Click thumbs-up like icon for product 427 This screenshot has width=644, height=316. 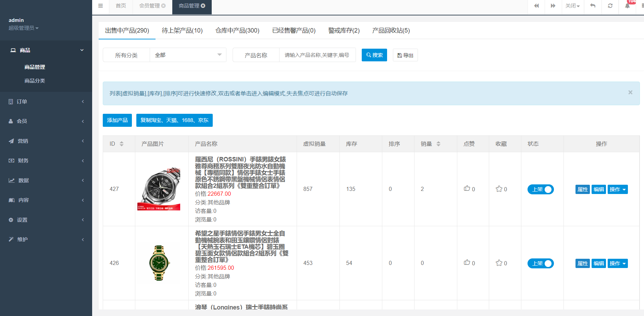pyautogui.click(x=467, y=189)
